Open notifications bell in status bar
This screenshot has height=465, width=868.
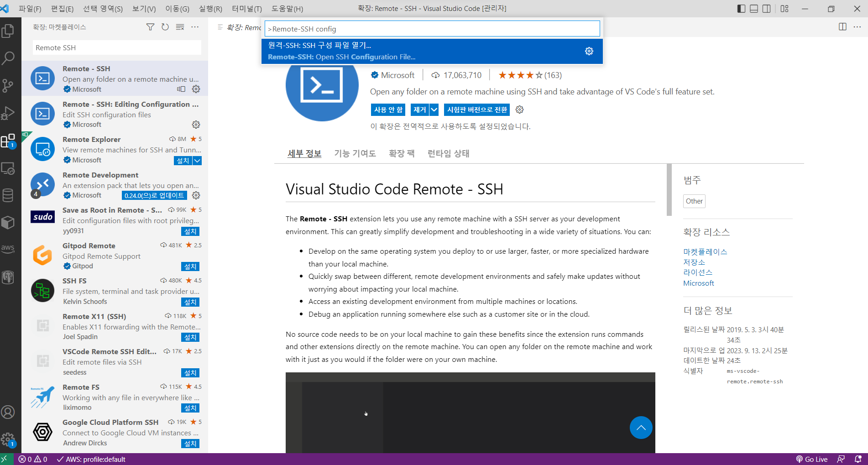coord(858,459)
